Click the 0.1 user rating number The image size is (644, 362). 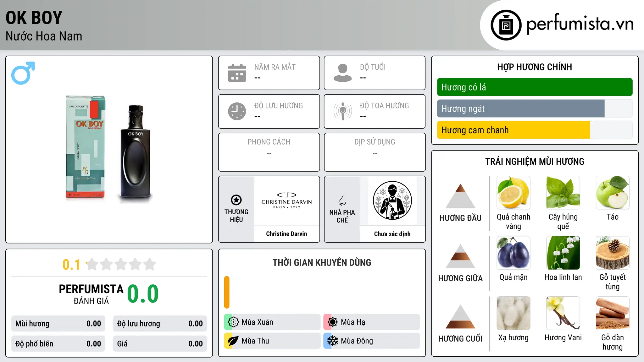(71, 265)
